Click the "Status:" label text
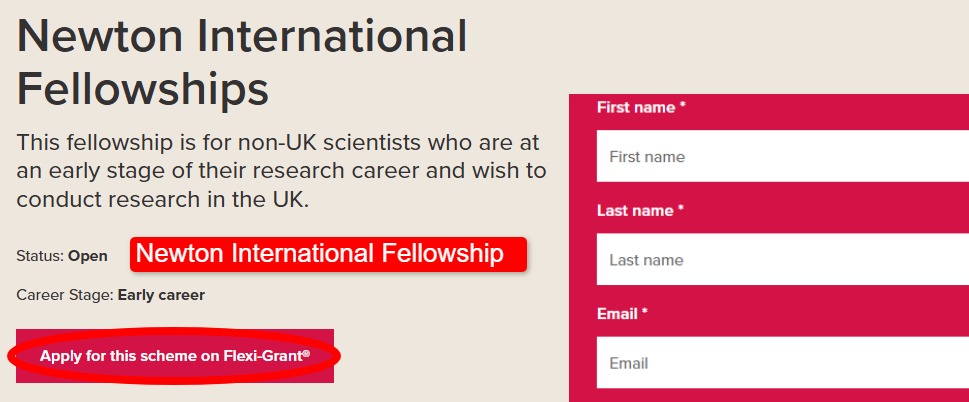 tap(40, 256)
